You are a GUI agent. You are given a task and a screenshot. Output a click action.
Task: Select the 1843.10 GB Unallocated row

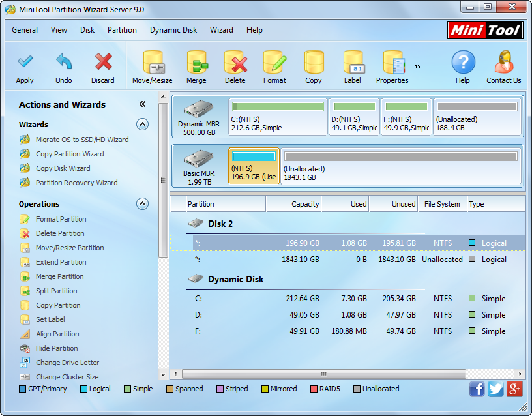tap(347, 260)
